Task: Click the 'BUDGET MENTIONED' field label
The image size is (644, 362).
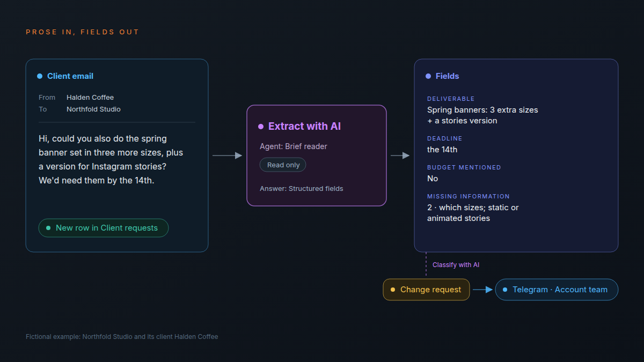Action: coord(464,167)
